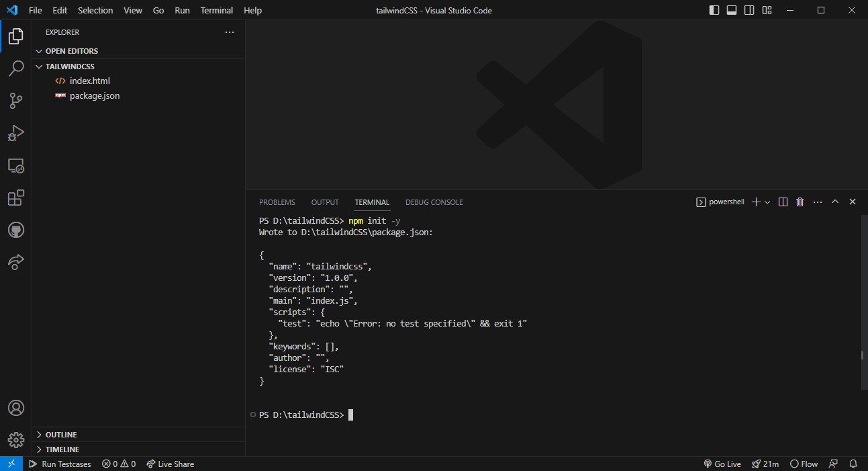Switch to the Problems tab
The image size is (868, 471).
pos(277,202)
